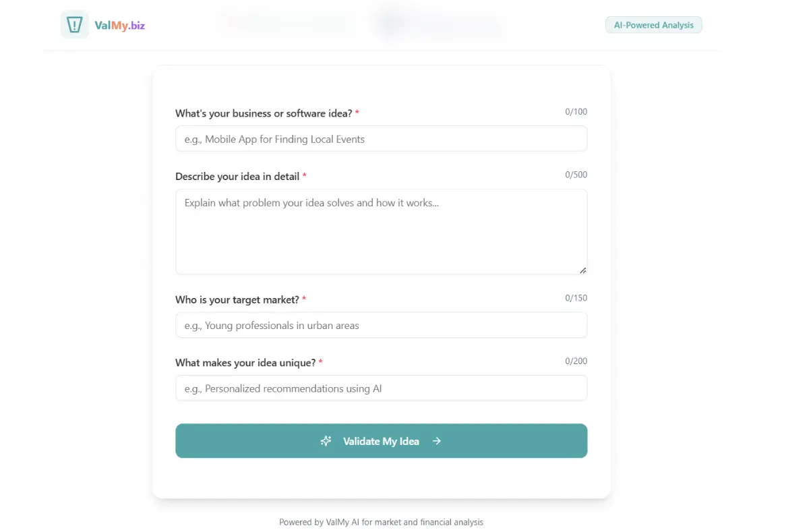Image resolution: width=809 pixels, height=532 pixels.
Task: Click the ValMy.biz brand name text
Action: pyautogui.click(x=120, y=26)
